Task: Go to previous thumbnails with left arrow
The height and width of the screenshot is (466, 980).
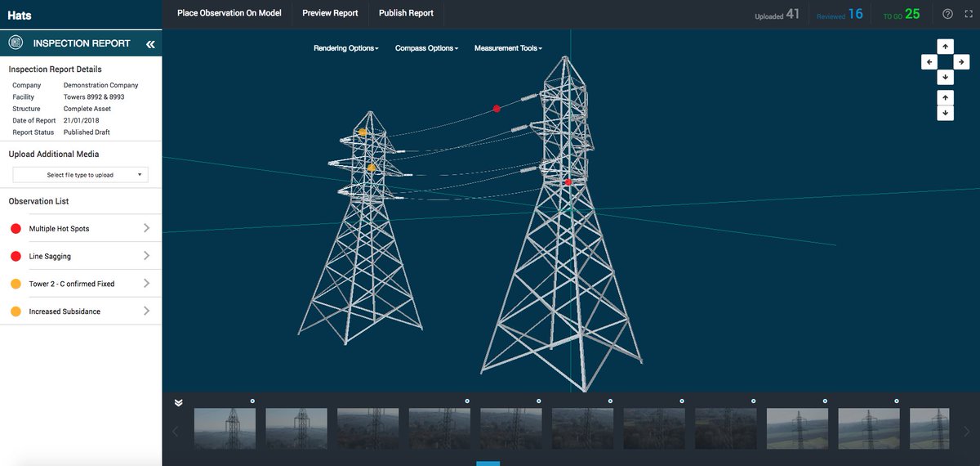Action: [x=174, y=432]
